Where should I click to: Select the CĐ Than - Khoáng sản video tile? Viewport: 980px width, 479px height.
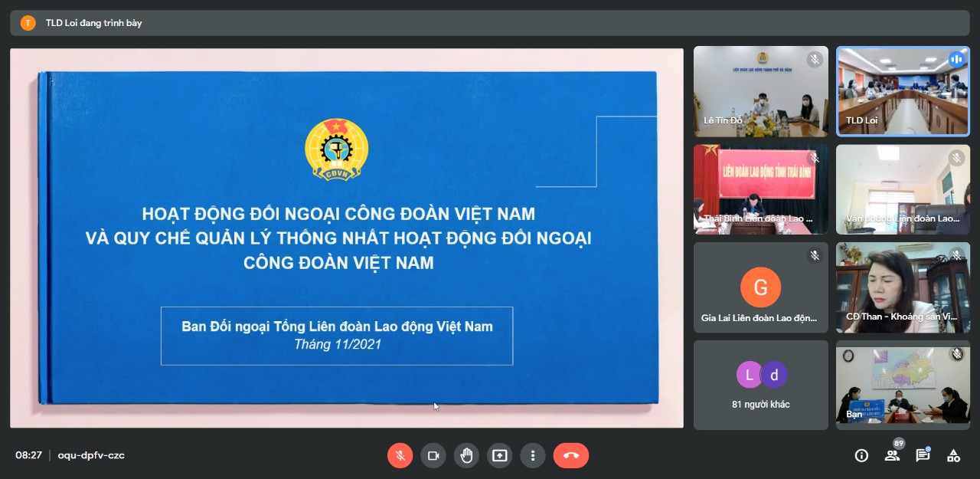pyautogui.click(x=903, y=287)
